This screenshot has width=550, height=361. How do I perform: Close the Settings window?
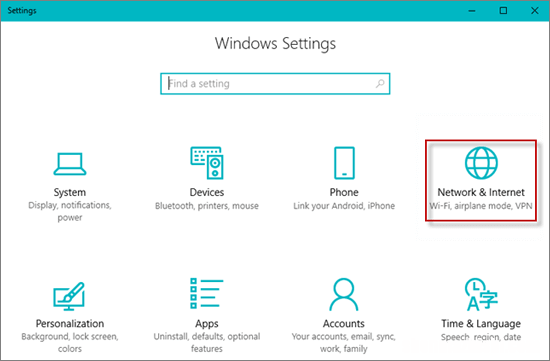(x=535, y=11)
